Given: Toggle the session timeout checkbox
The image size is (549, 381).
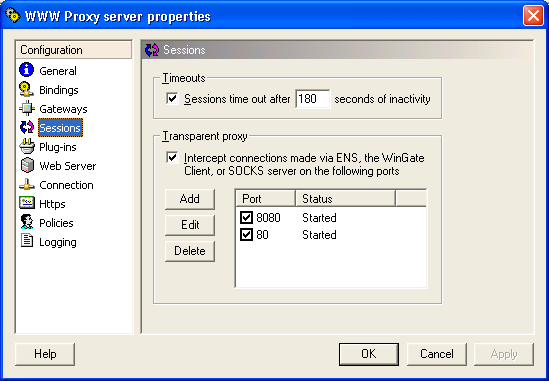Looking at the screenshot, I should (172, 98).
